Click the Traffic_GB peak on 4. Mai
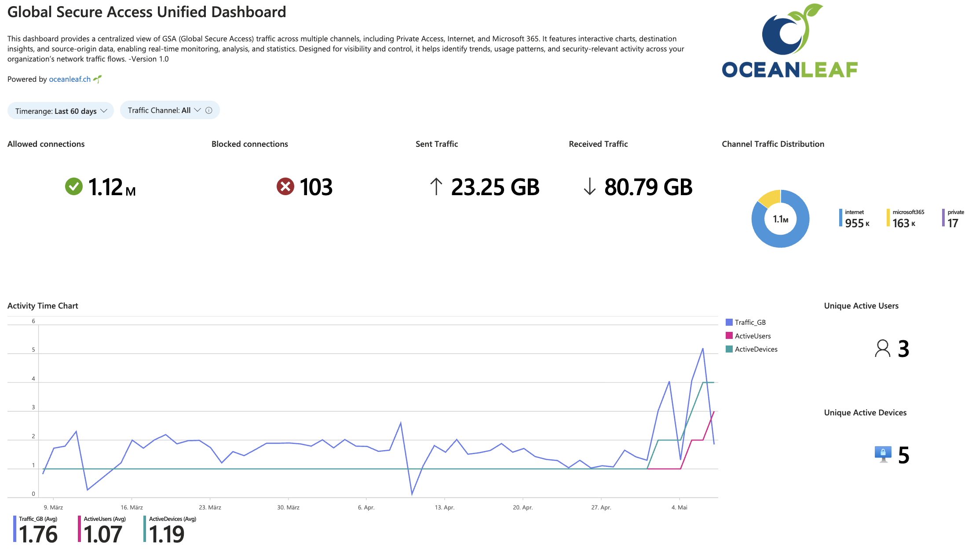This screenshot has width=972, height=560. (x=703, y=349)
